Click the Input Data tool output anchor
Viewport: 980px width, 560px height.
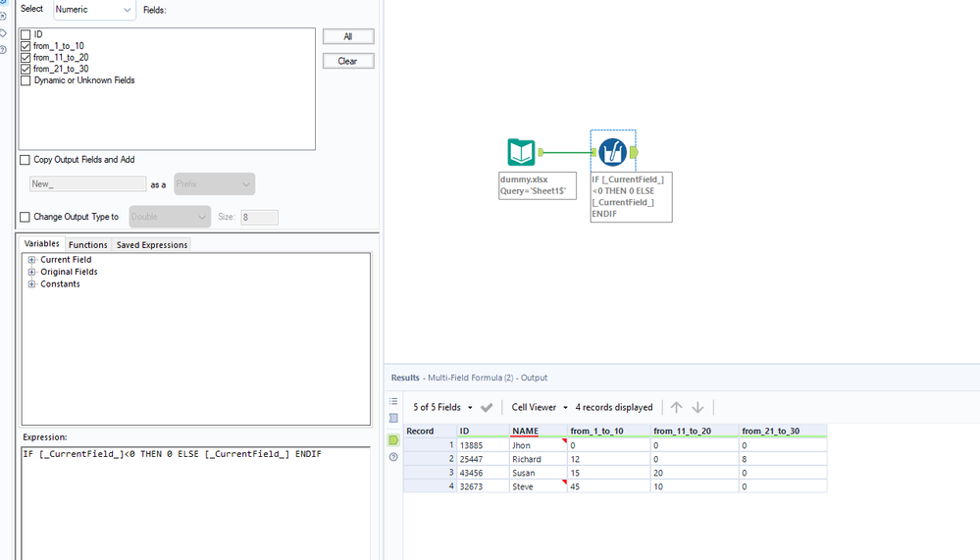coord(541,152)
